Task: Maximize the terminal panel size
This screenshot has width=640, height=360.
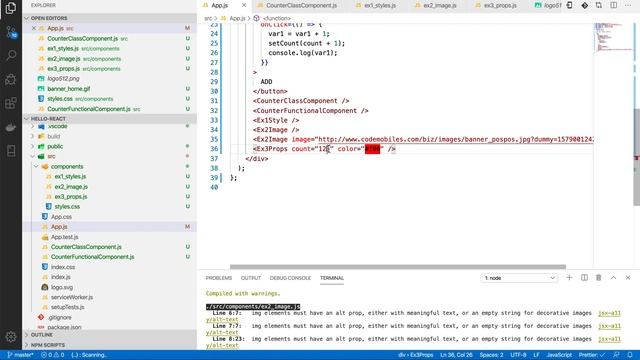Action: coord(613,278)
